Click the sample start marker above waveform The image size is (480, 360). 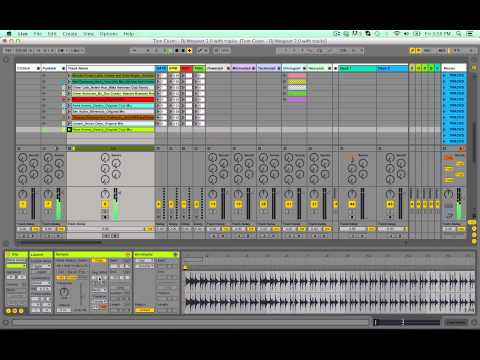point(186,267)
